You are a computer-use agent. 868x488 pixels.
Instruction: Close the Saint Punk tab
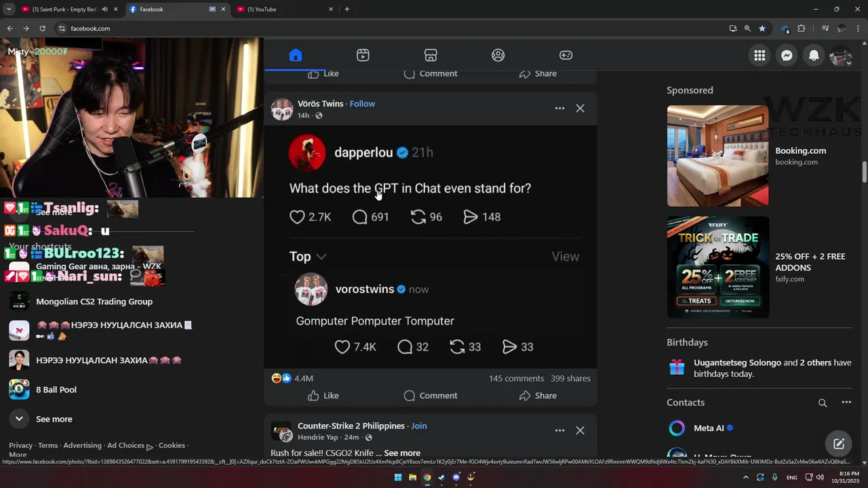pyautogui.click(x=116, y=9)
